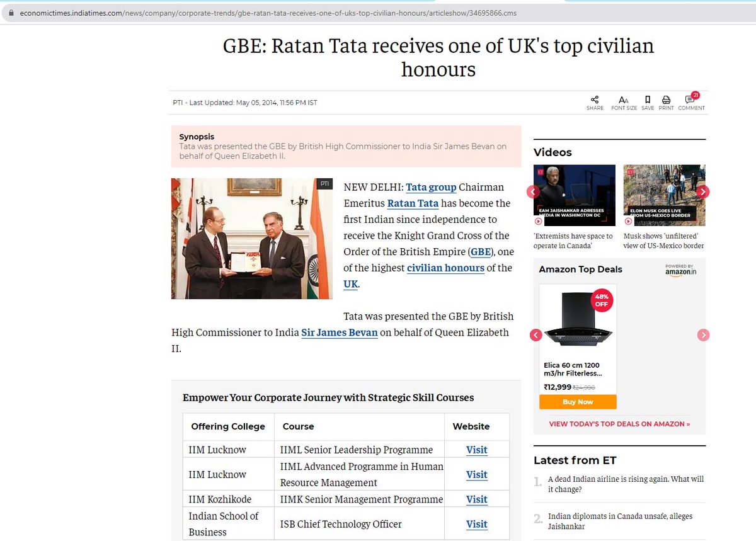756x541 pixels.
Task: Go to previous video using left arrow
Action: [533, 191]
